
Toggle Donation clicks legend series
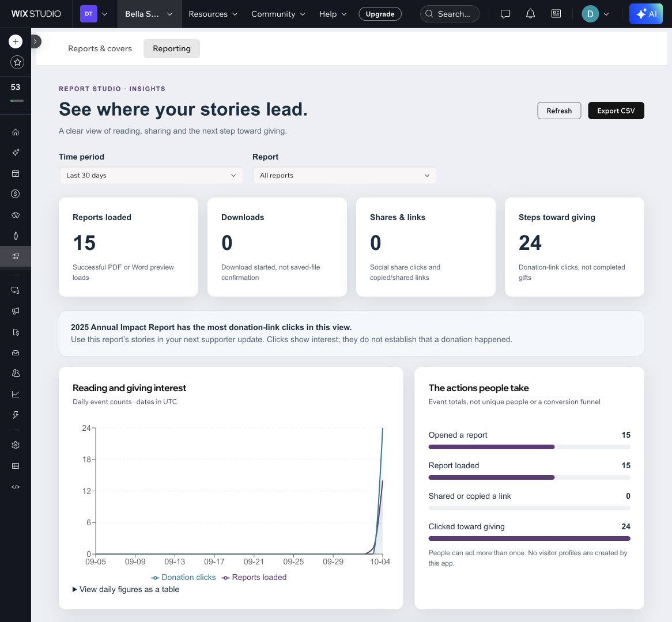tap(183, 578)
